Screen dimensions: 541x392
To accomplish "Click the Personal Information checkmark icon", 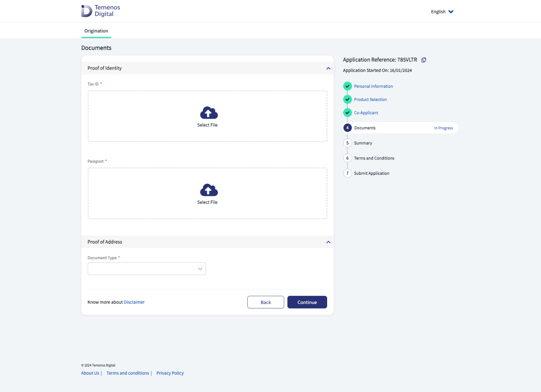I will click(348, 86).
